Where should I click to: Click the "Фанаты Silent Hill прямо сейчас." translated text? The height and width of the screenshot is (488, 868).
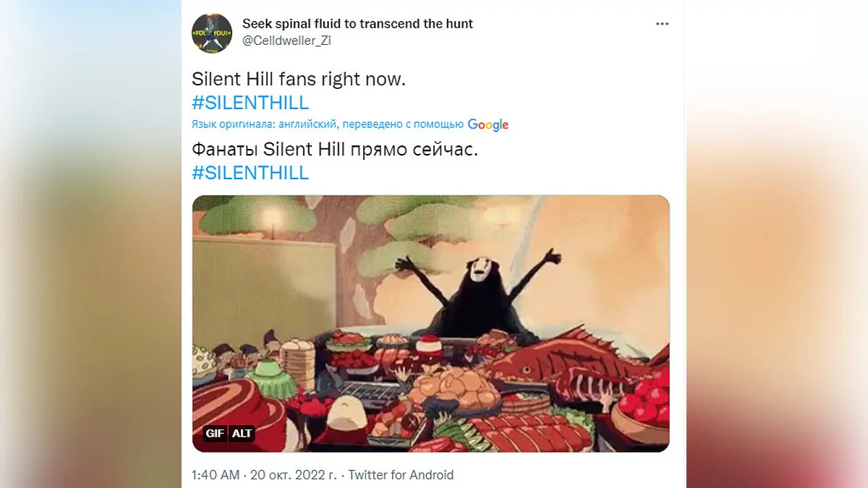click(336, 150)
